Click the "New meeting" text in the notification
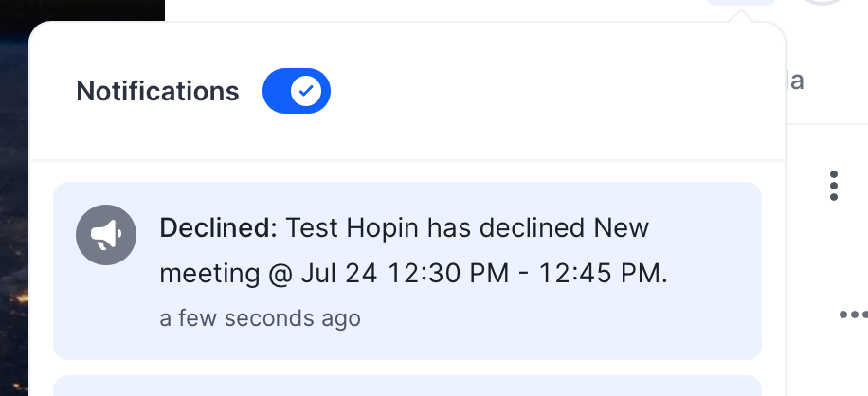Screen dimensions: 868x396 pos(404,250)
